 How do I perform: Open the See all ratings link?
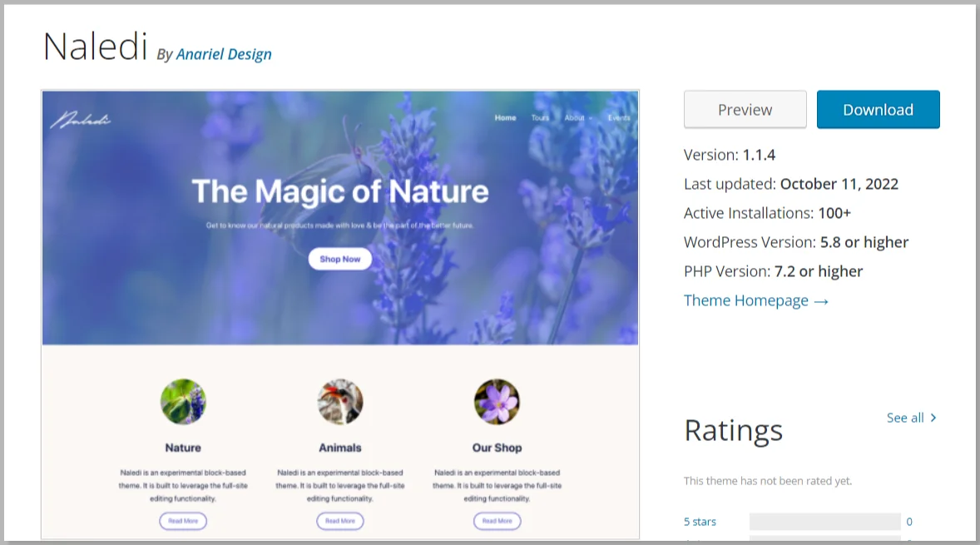(x=911, y=418)
